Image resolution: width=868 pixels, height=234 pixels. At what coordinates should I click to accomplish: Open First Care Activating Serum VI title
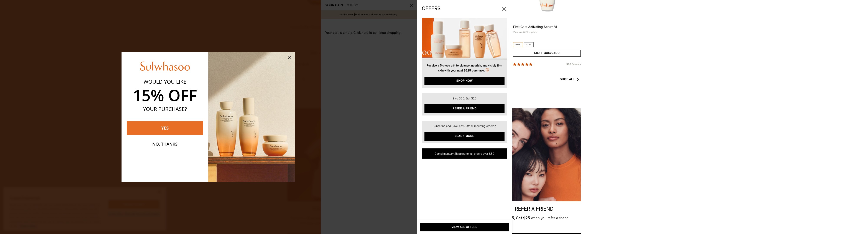[x=535, y=27]
